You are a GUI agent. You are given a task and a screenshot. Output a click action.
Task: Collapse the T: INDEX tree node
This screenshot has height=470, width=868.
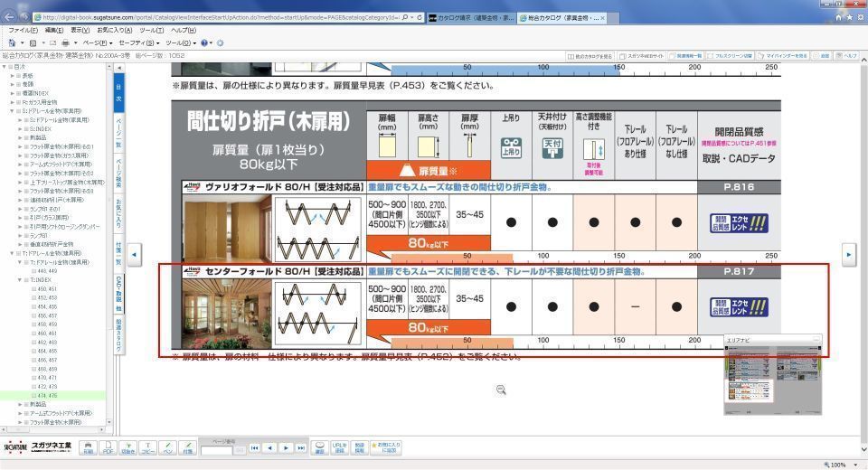pos(20,280)
